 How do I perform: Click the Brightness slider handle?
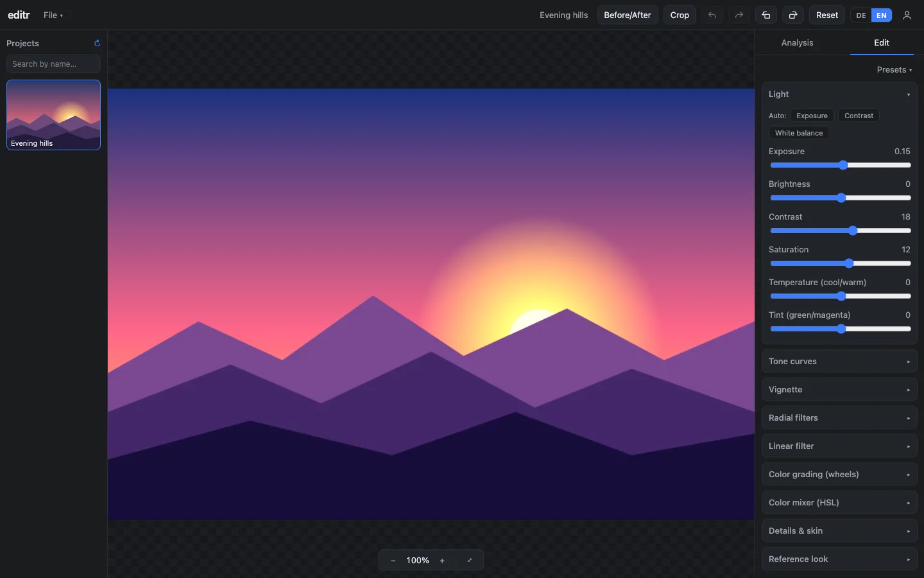pyautogui.click(x=841, y=198)
